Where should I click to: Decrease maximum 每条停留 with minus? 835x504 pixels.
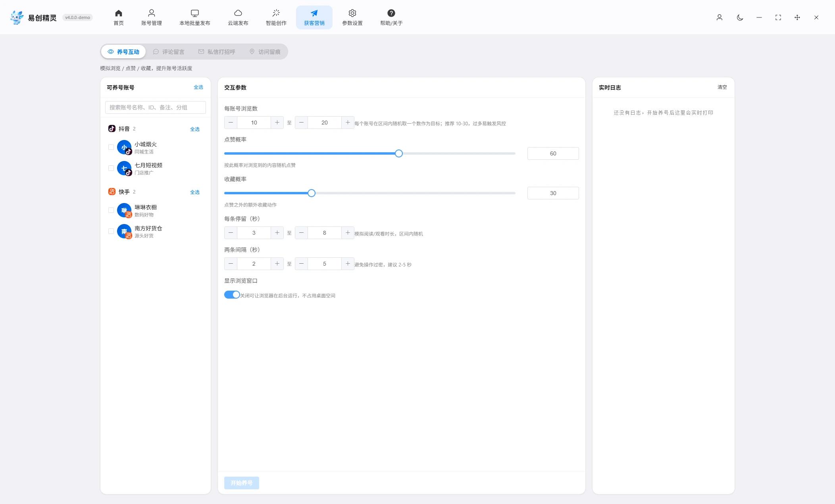point(301,233)
